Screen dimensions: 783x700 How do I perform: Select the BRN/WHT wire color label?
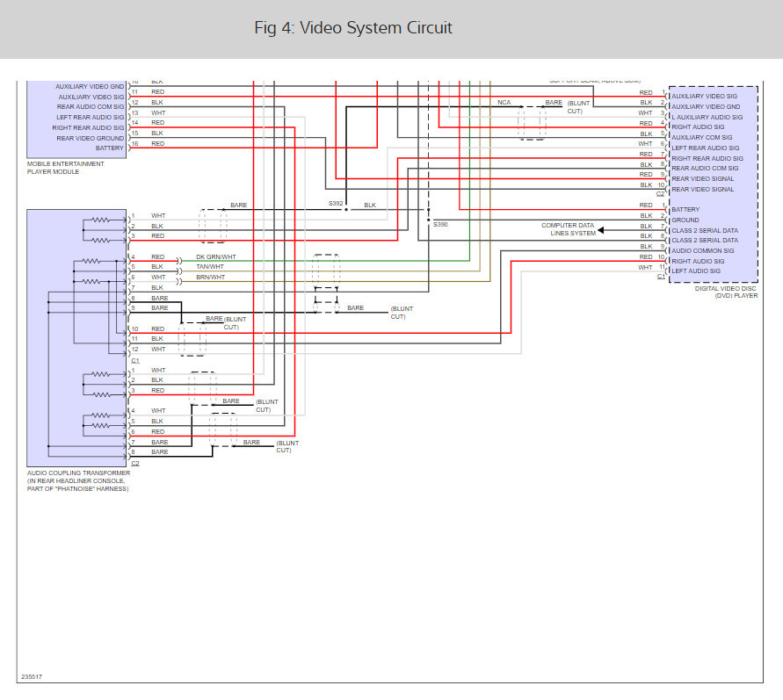(x=210, y=277)
